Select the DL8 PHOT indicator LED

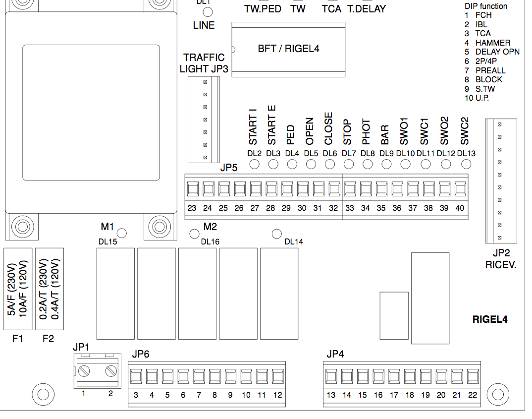[x=368, y=164]
